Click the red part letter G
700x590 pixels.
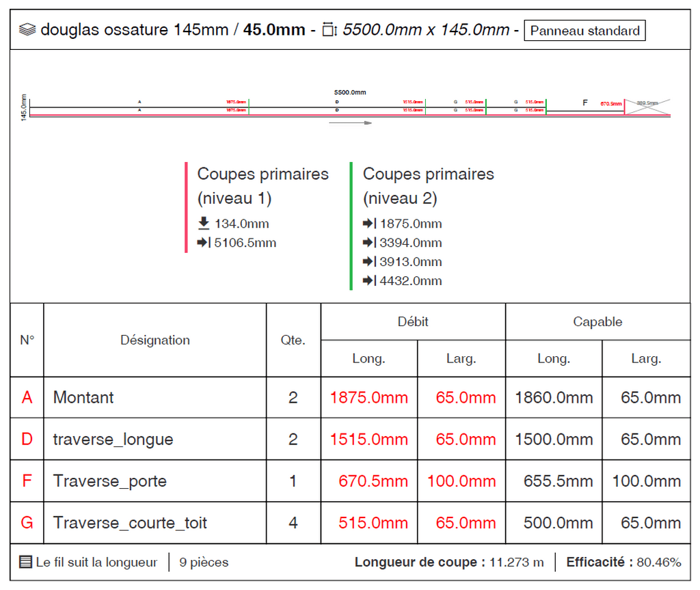click(x=27, y=522)
